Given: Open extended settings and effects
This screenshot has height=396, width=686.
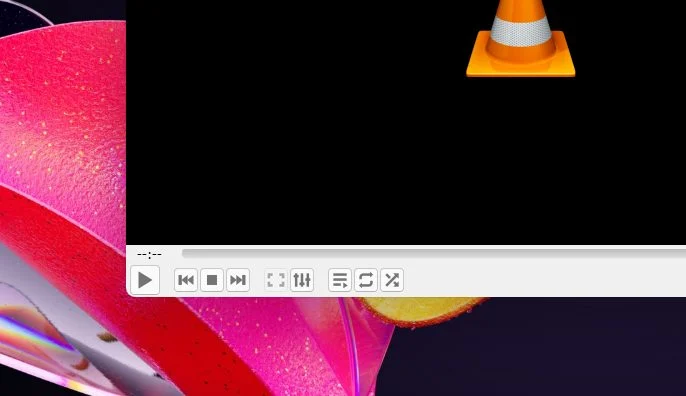Looking at the screenshot, I should pos(302,280).
